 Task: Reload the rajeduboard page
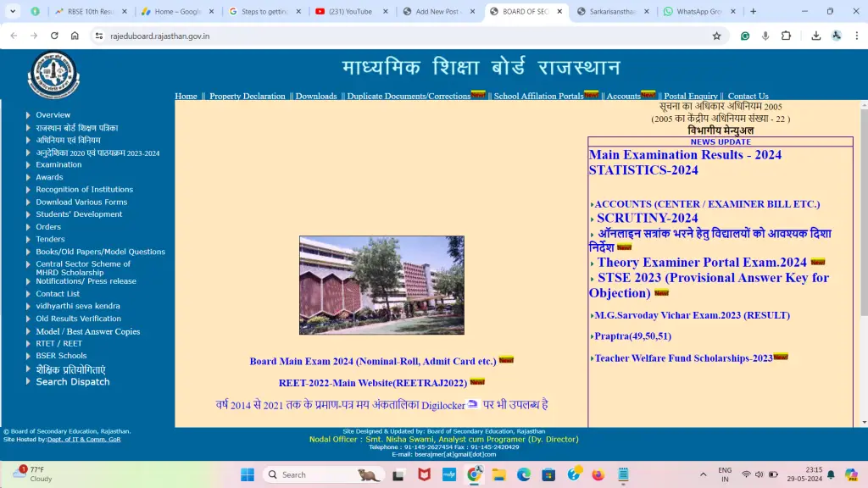click(54, 36)
